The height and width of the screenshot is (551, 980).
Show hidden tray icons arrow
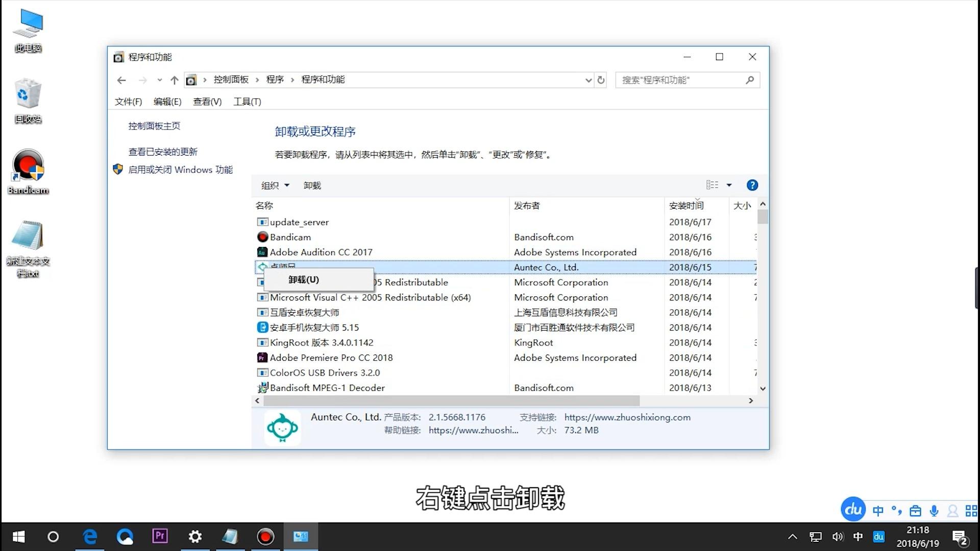[792, 537]
